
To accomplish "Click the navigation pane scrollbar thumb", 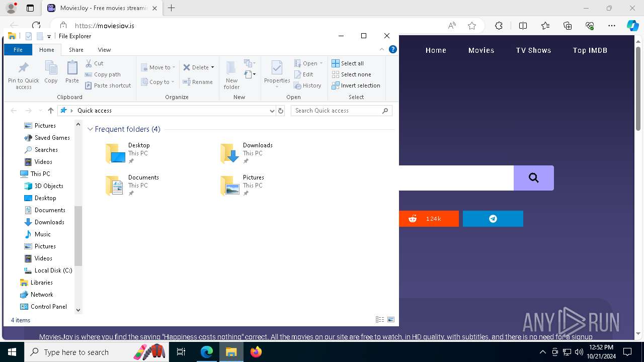I will (x=78, y=235).
